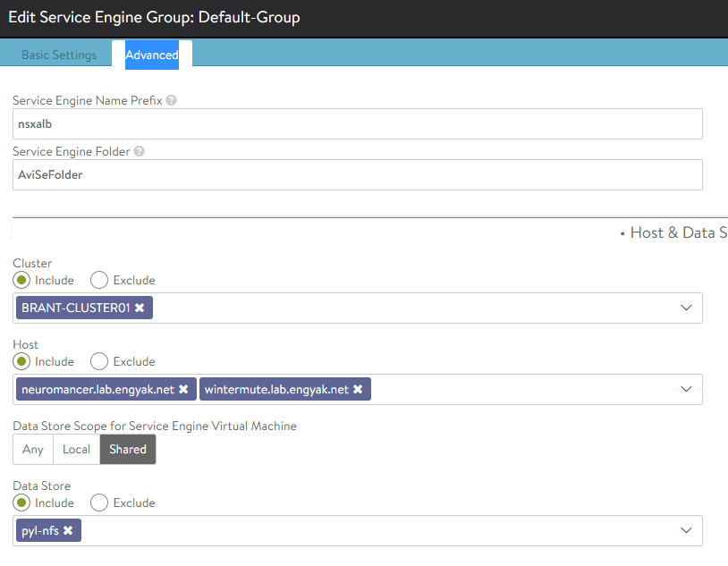Select Exclude radio under Host
The image size is (728, 566).
[99, 361]
